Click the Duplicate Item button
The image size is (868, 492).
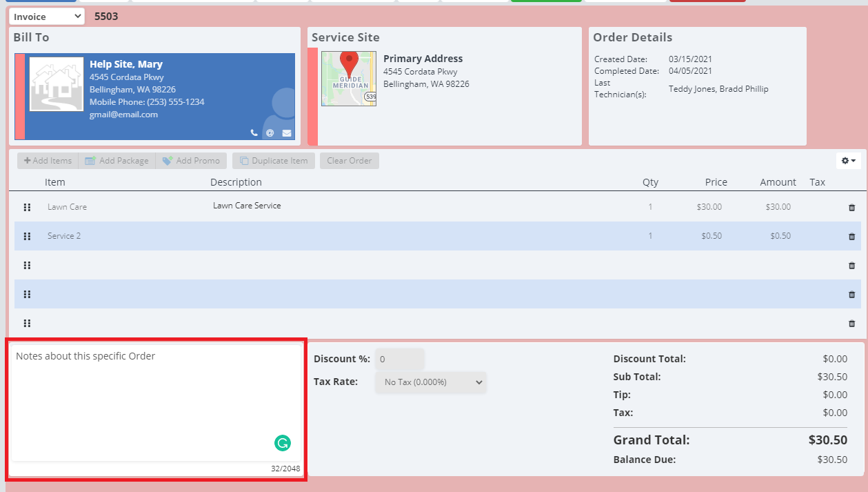274,161
